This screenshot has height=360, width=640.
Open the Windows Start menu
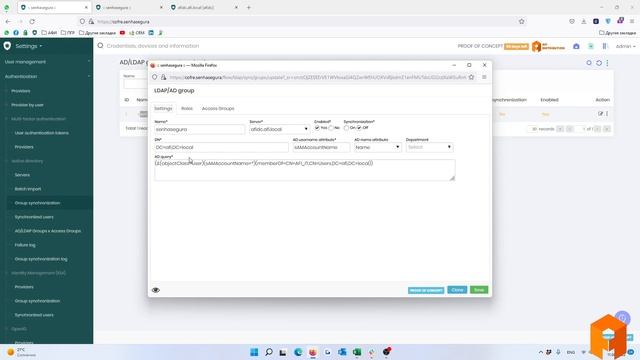[x=254, y=352]
